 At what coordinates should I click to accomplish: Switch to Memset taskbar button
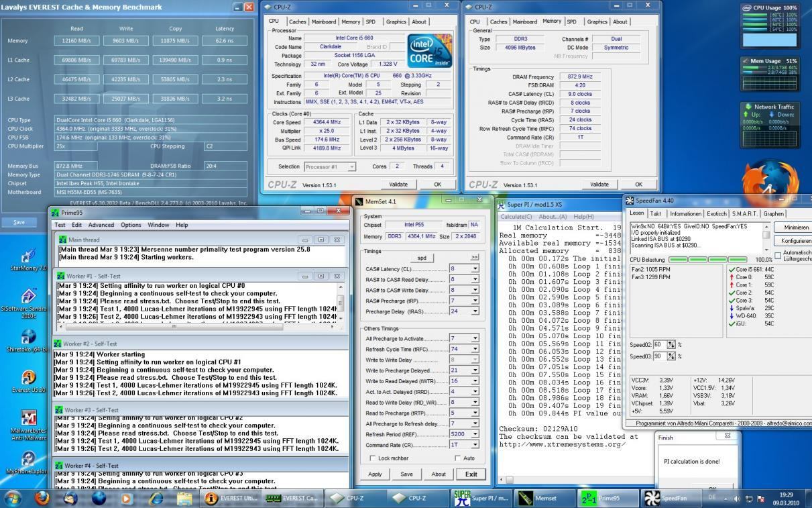[x=544, y=498]
